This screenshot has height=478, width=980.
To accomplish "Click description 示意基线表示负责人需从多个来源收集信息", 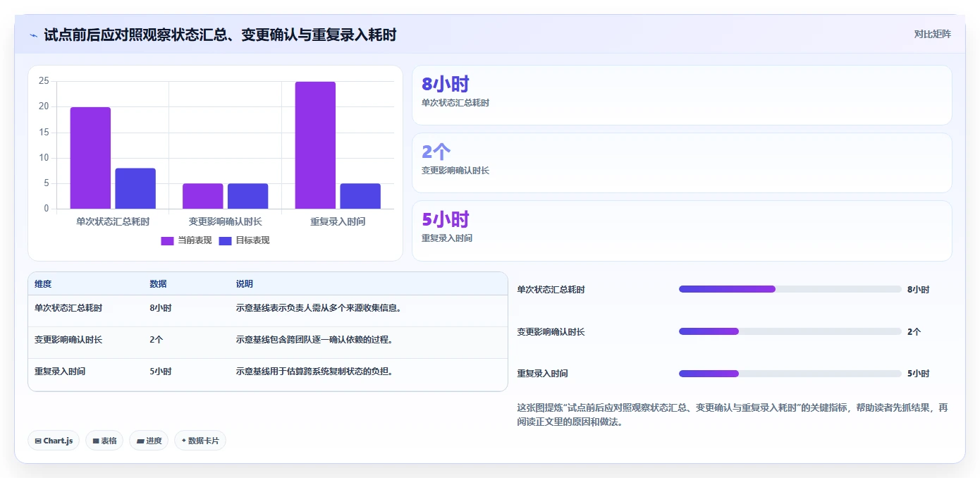I will click(x=319, y=308).
